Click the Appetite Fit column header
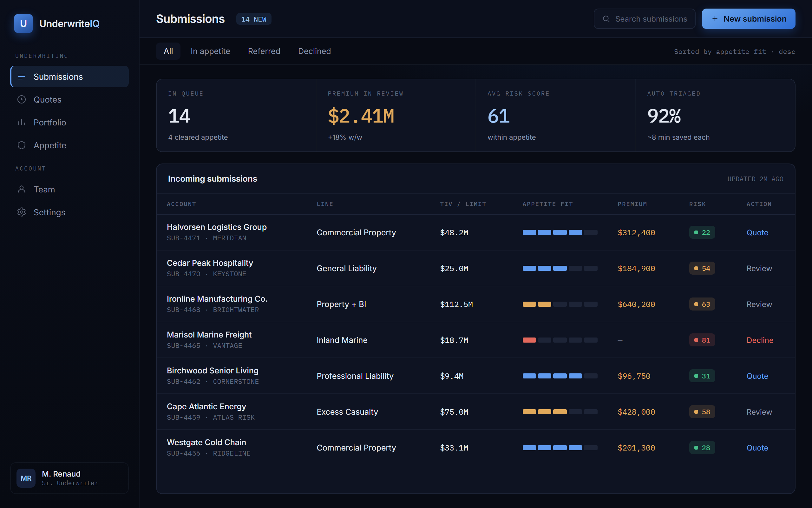Screen dimensions: 812x508 click(547, 204)
